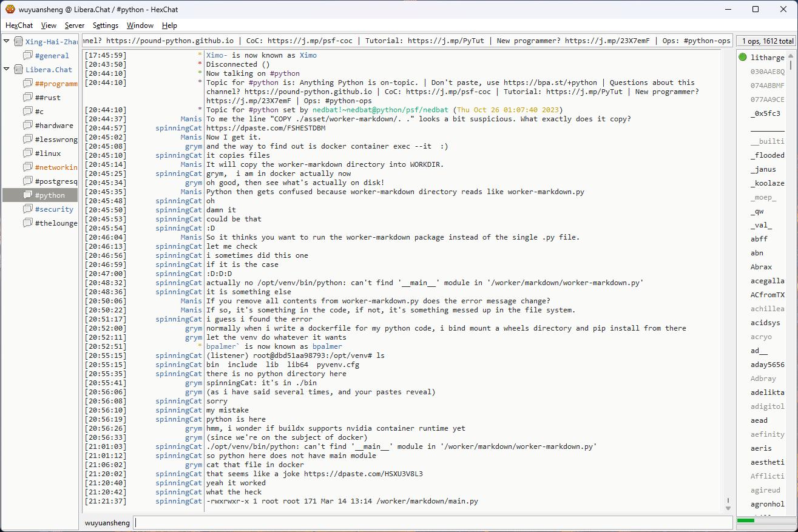The image size is (798, 532).
Task: Click the wuyuansheng nickname button
Action: [107, 522]
